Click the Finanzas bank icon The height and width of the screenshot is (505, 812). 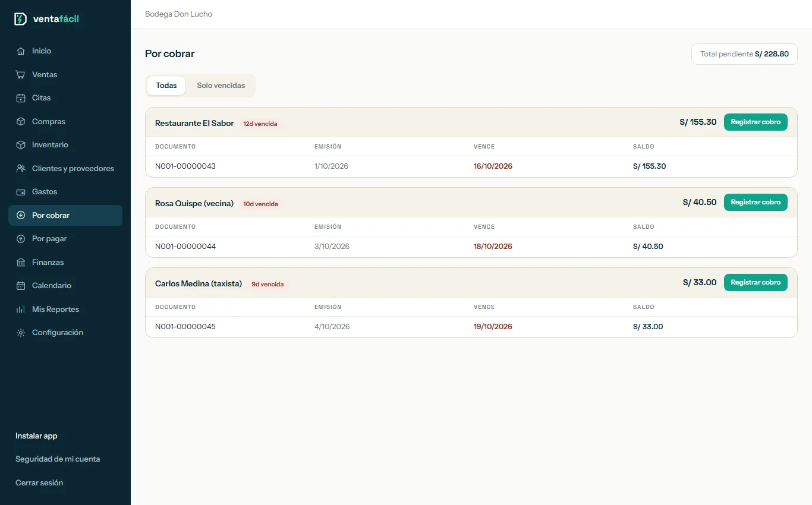pos(21,263)
